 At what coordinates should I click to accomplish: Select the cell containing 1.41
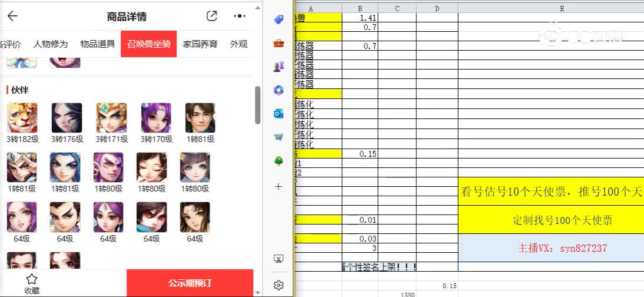pos(360,18)
